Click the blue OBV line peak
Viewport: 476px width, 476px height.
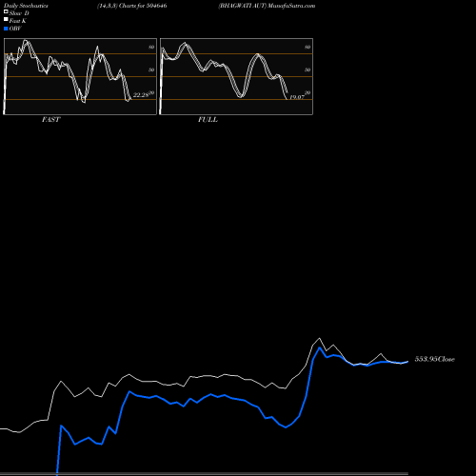[320, 347]
